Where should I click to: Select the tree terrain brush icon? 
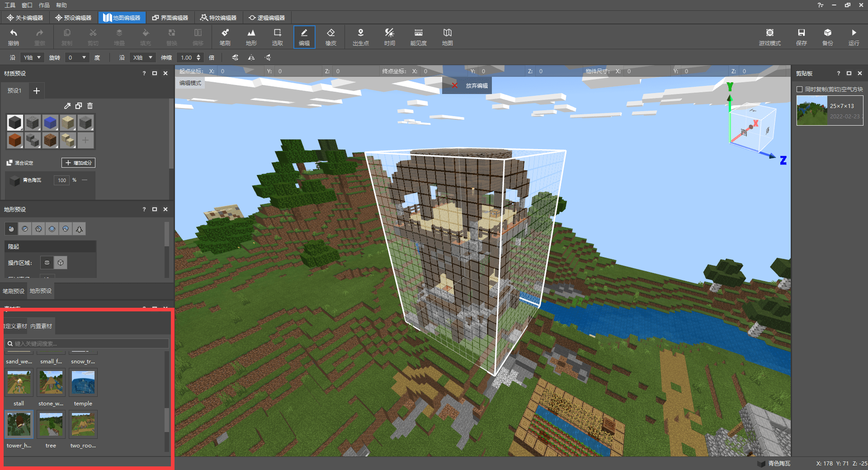[x=79, y=229]
